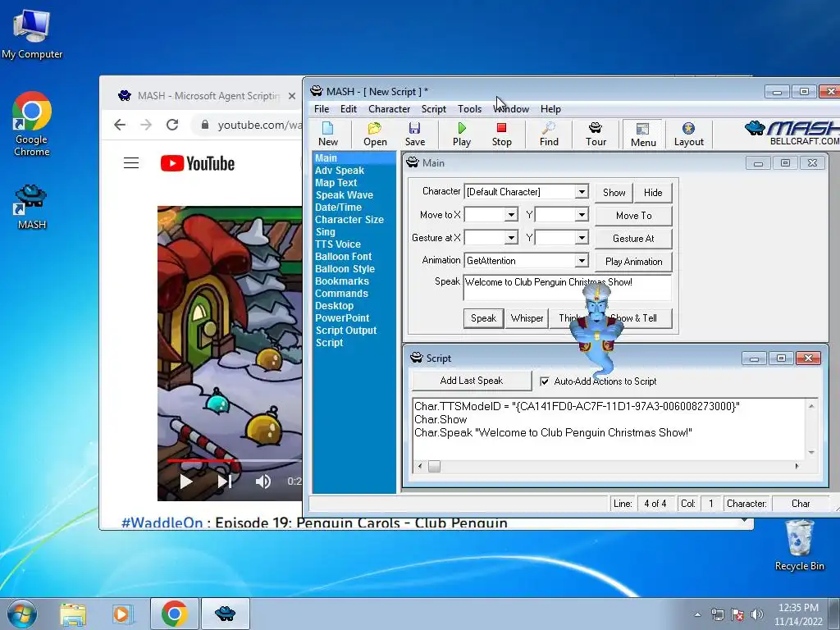
Task: Expand the Move to Y dropdown
Action: pos(582,215)
